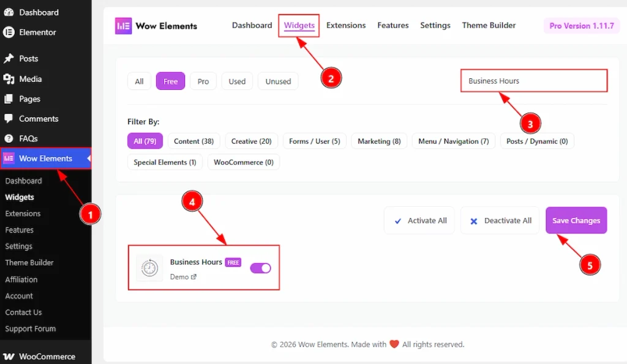The height and width of the screenshot is (364, 627).
Task: Open the Dashboard tab in top navigation
Action: (x=252, y=25)
